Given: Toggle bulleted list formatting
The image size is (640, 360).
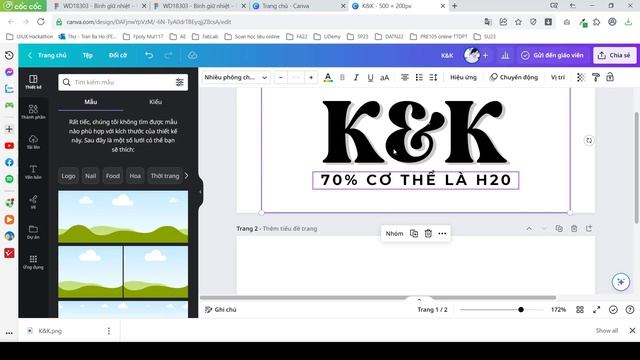Looking at the screenshot, I should [x=419, y=77].
